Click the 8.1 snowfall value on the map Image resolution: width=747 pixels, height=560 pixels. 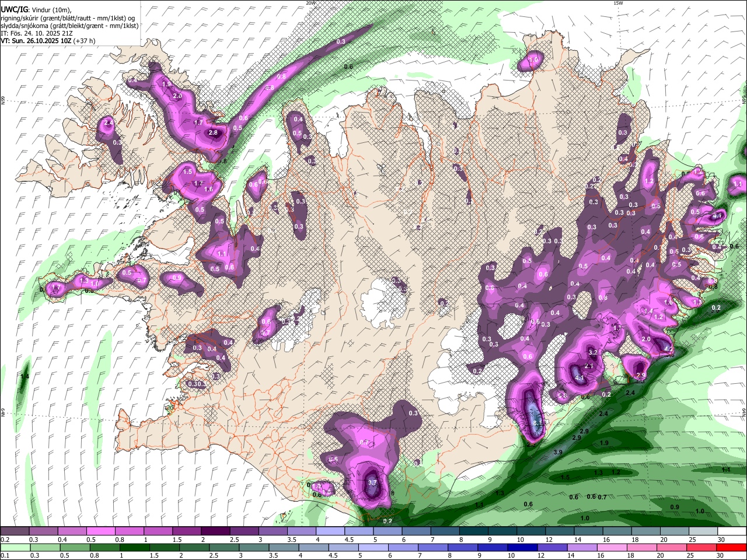tap(537, 423)
